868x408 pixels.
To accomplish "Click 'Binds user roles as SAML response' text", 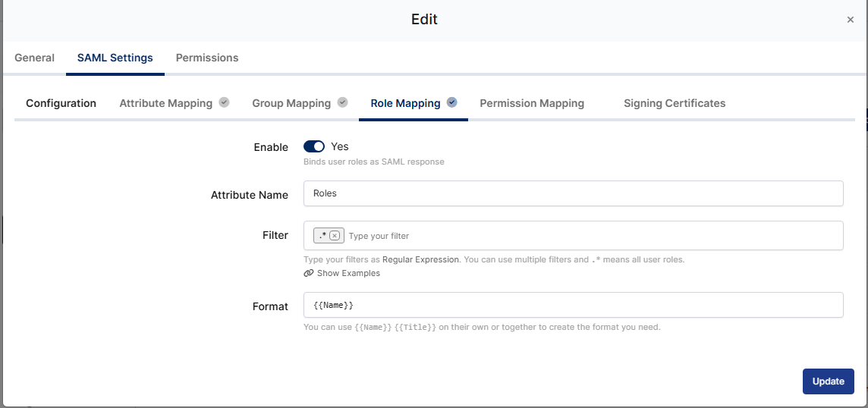I will coord(373,162).
